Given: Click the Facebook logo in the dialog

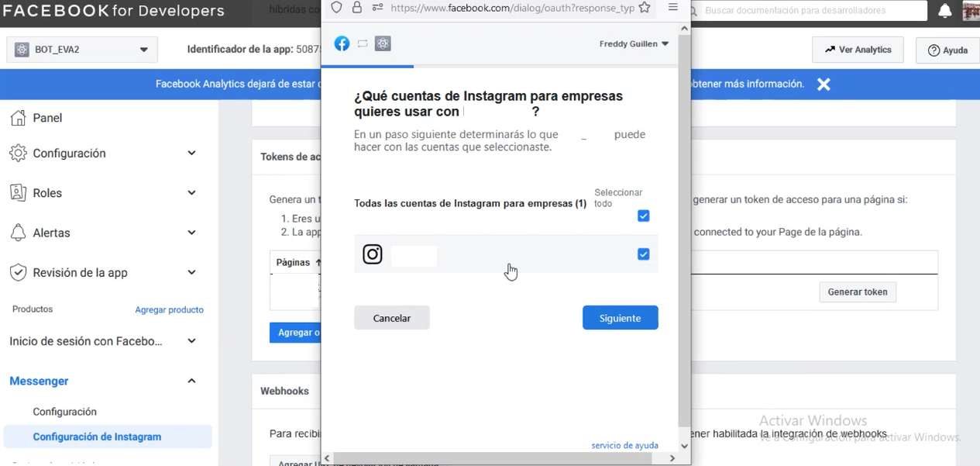Looking at the screenshot, I should [x=342, y=43].
